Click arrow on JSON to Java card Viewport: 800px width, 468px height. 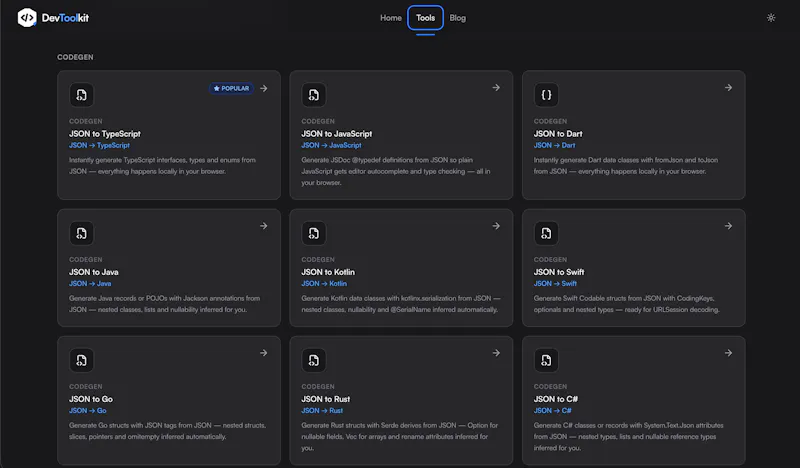tap(264, 226)
